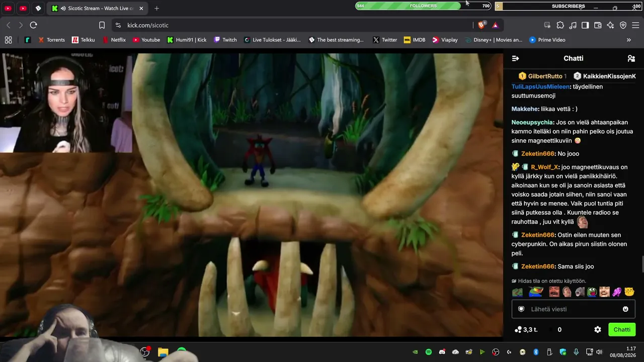This screenshot has width=644, height=362.
Task: Go back to previous page
Action: coord(9,25)
